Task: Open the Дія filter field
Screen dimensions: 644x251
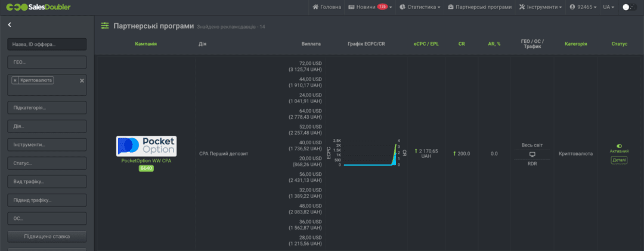Action: (47, 126)
